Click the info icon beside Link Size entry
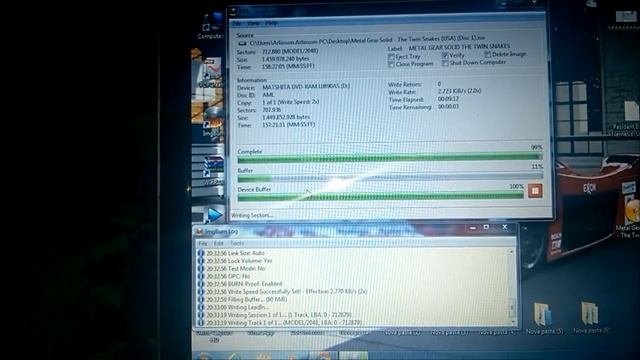The height and width of the screenshot is (360, 640). coord(201,253)
